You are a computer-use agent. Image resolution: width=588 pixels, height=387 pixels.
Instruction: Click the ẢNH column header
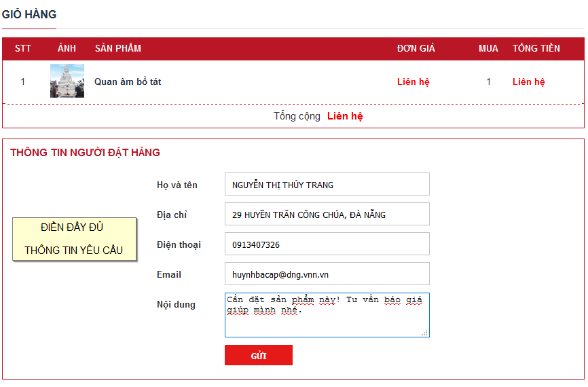coord(67,48)
